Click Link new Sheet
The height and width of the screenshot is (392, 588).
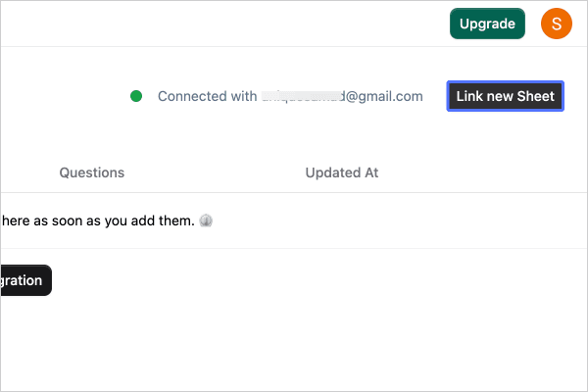tap(505, 96)
